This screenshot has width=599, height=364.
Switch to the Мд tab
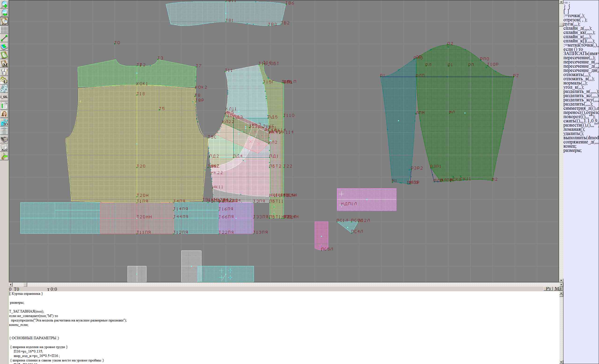558,288
